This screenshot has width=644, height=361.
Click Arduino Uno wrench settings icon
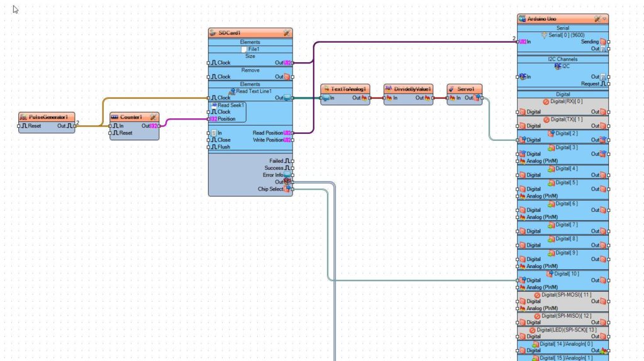[x=597, y=19]
